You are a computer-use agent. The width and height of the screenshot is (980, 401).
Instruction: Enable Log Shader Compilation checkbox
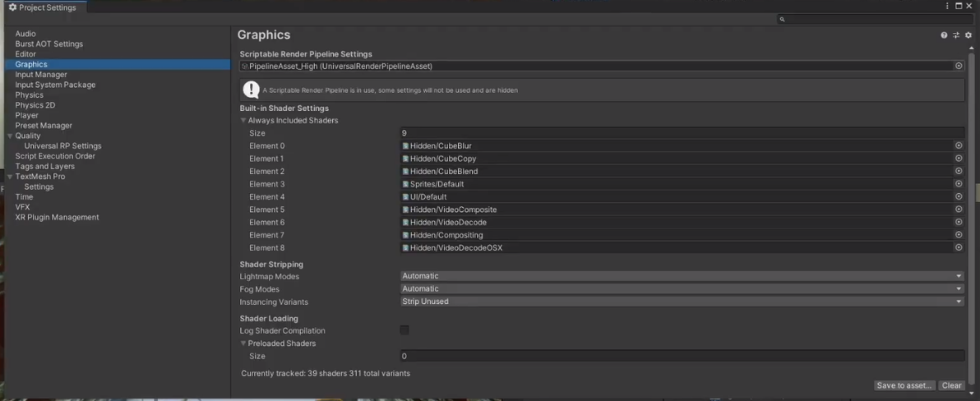(404, 330)
